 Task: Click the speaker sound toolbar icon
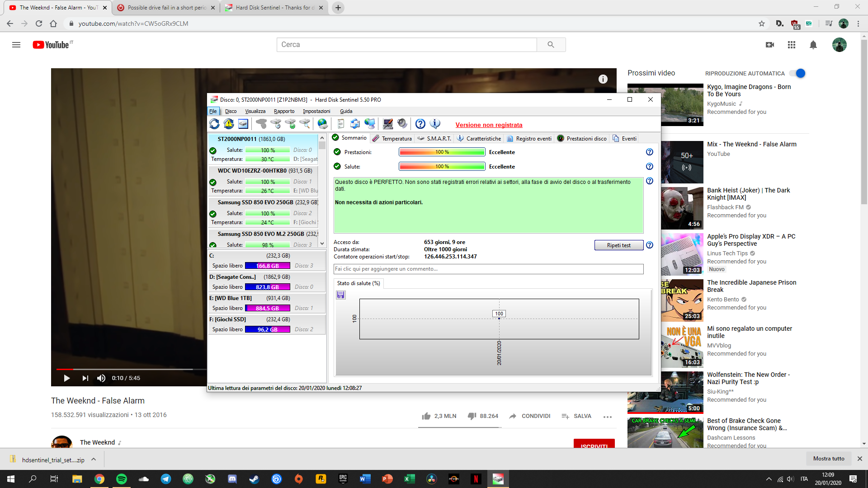click(x=402, y=124)
